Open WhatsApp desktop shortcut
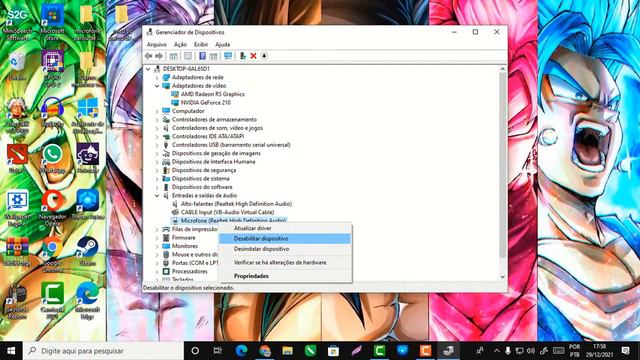 [52, 158]
